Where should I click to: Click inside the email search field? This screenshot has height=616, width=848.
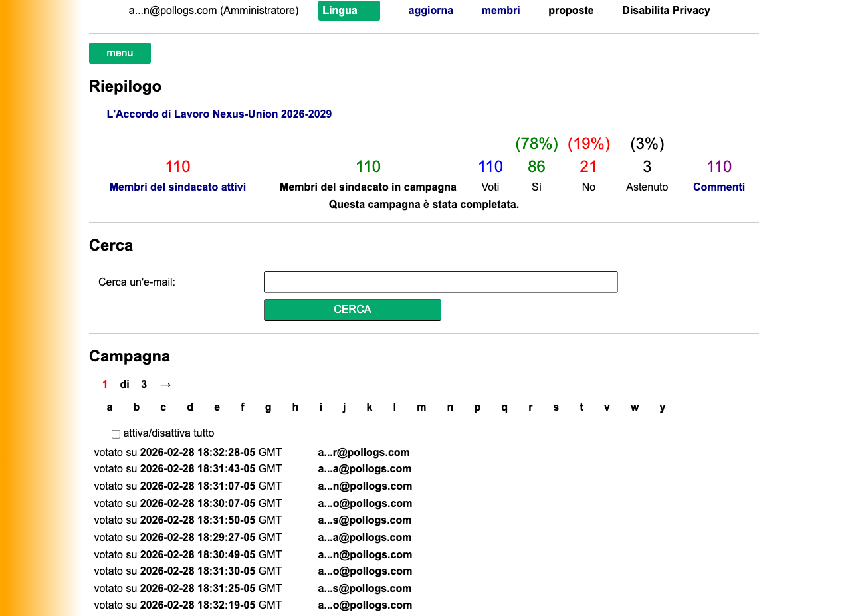click(441, 282)
